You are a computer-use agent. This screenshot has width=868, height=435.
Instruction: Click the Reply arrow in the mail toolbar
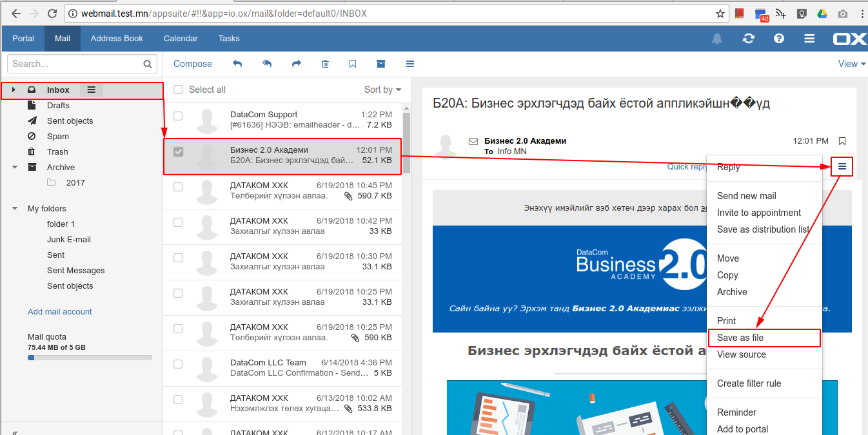click(x=237, y=64)
